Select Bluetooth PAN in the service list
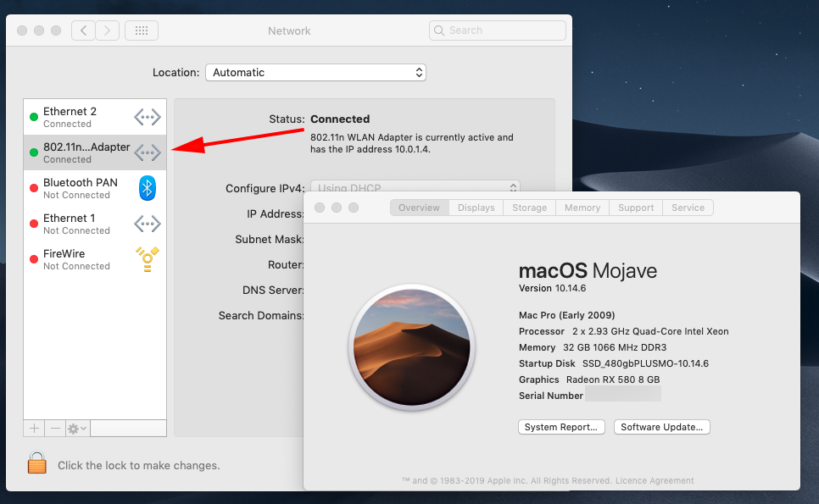Image resolution: width=819 pixels, height=504 pixels. coord(95,188)
